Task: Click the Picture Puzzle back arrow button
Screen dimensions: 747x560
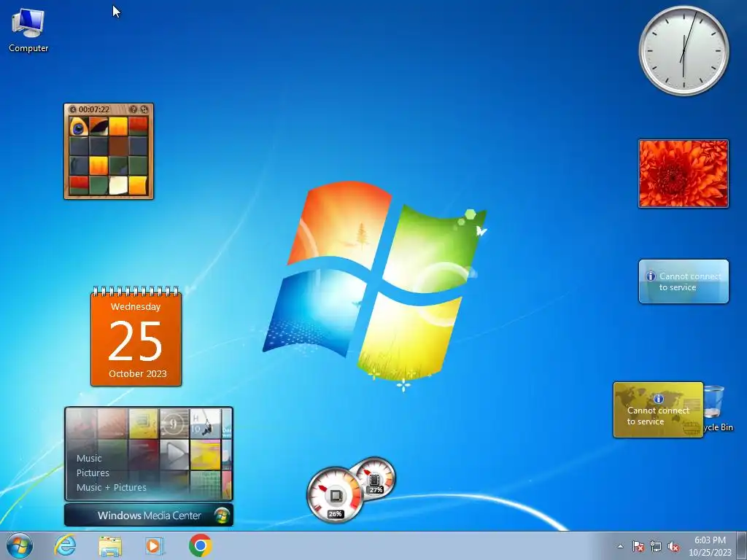Action: coord(73,109)
